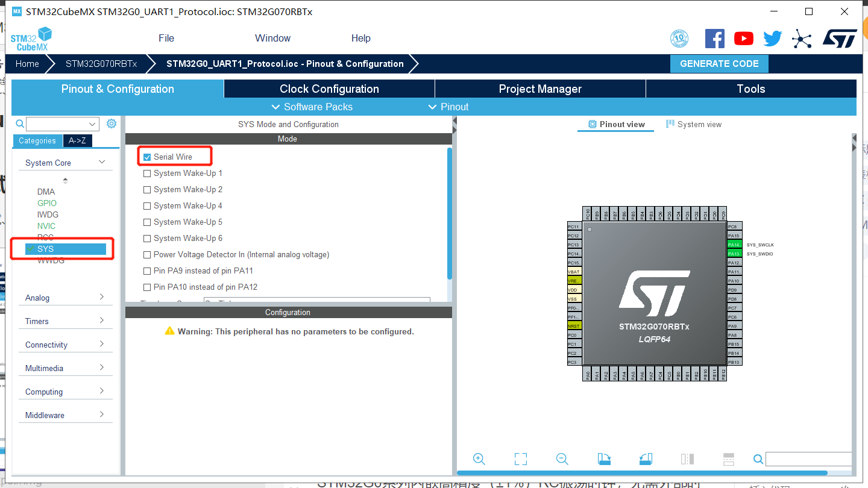Rotate the chip view clockwise
868x488 pixels.
point(604,458)
